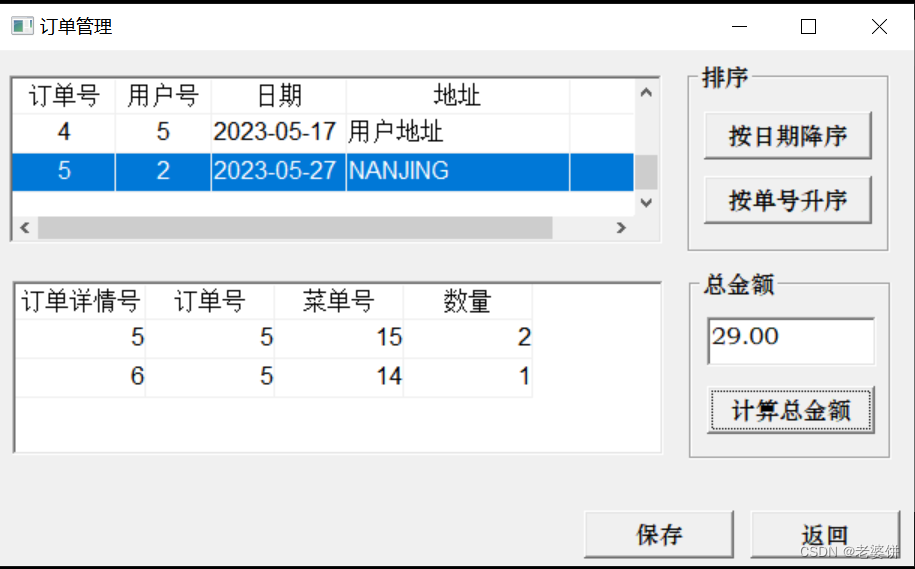915x569 pixels.
Task: Focus the 总金额 field showing 29.00
Action: 791,341
